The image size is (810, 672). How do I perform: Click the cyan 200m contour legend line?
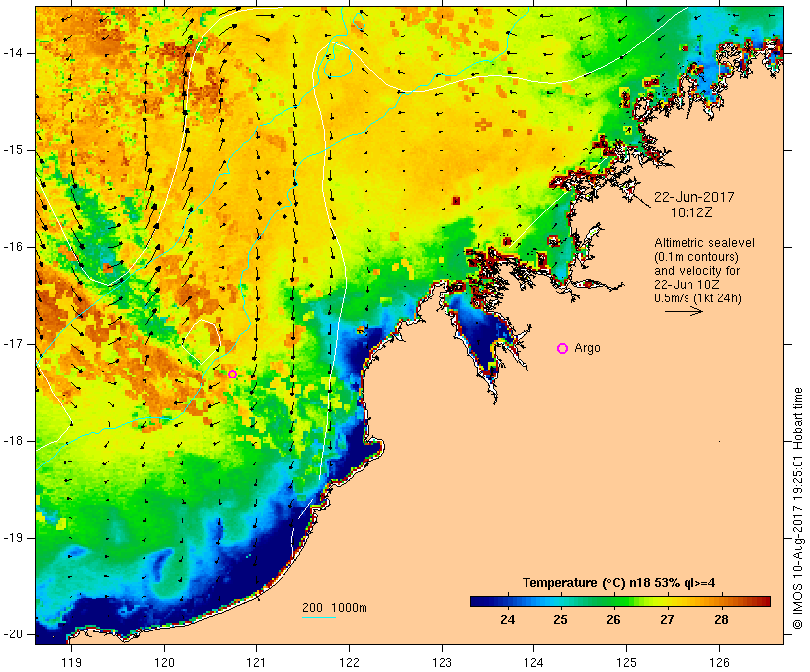click(x=319, y=618)
